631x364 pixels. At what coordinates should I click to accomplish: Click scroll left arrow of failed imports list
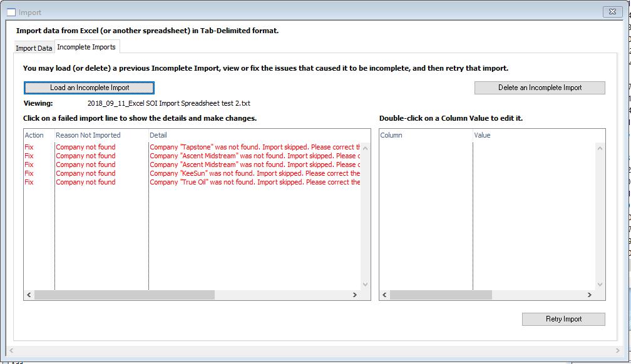point(29,295)
